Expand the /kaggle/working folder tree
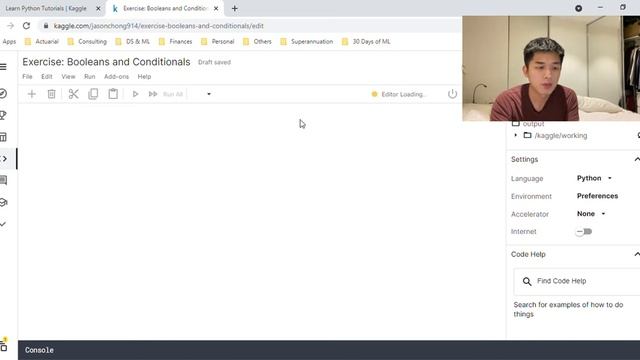The width and height of the screenshot is (640, 360). point(516,136)
